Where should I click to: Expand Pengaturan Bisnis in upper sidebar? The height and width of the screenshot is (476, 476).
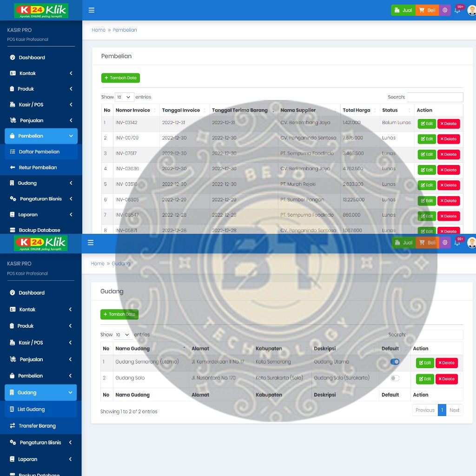click(41, 199)
